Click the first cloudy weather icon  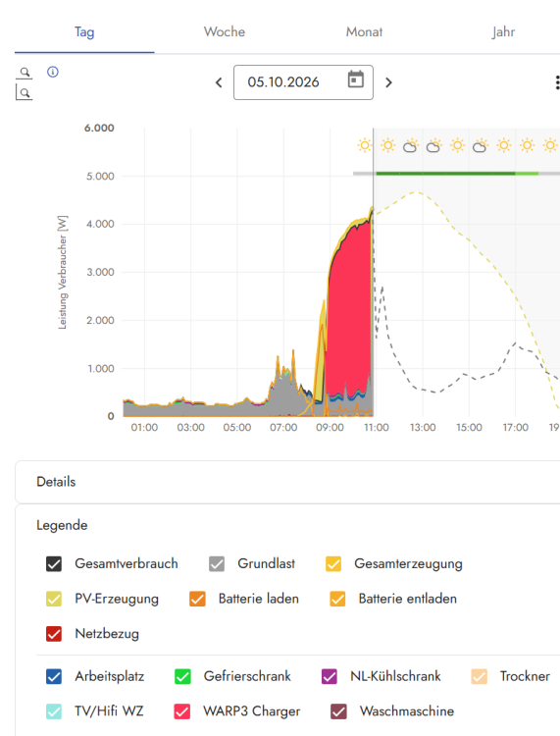click(411, 146)
